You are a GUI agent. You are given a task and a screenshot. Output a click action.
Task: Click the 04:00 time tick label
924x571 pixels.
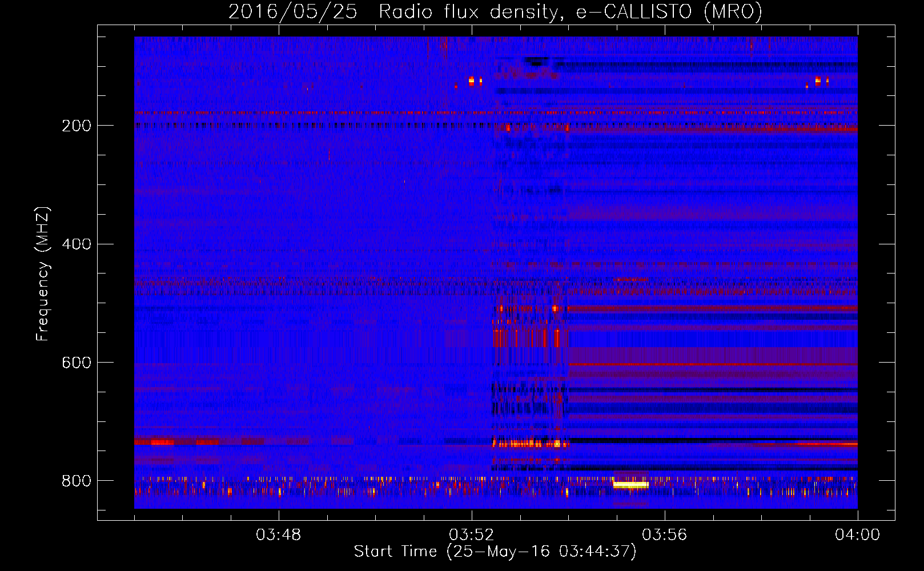(x=857, y=535)
